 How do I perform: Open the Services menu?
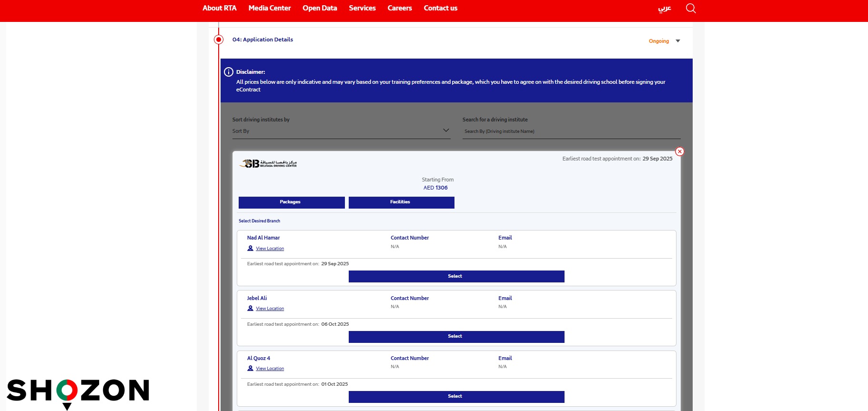pyautogui.click(x=362, y=8)
